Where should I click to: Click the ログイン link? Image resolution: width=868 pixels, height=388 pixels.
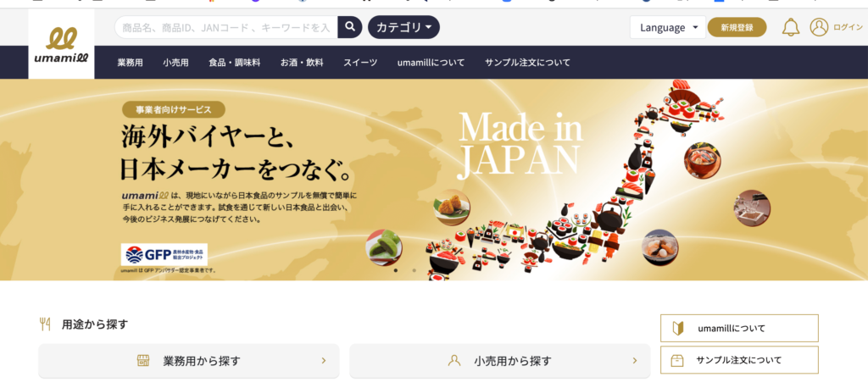click(848, 27)
